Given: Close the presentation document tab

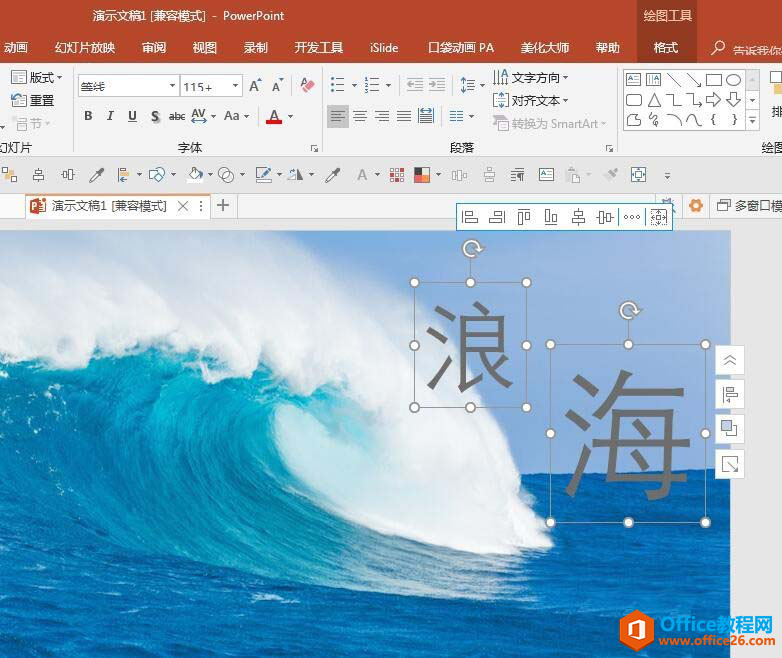Looking at the screenshot, I should pyautogui.click(x=183, y=206).
